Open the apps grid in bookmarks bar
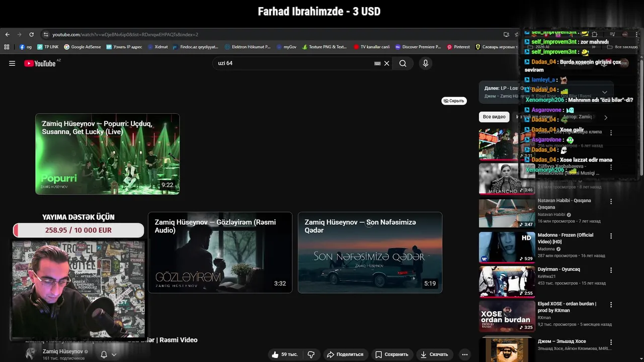 point(7,47)
